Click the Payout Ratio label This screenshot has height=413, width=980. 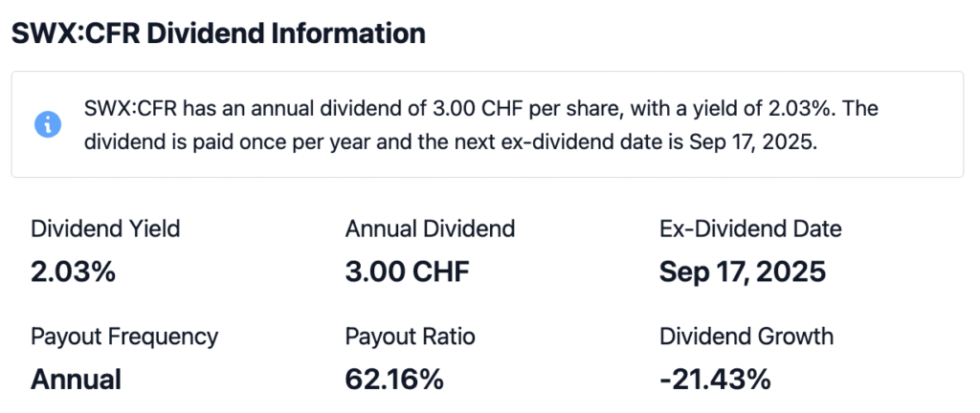pos(410,337)
